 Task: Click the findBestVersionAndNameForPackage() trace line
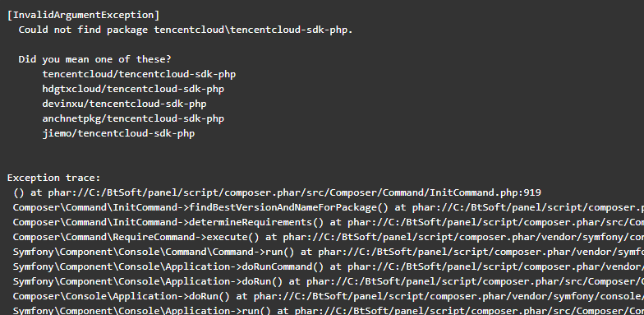(329, 207)
